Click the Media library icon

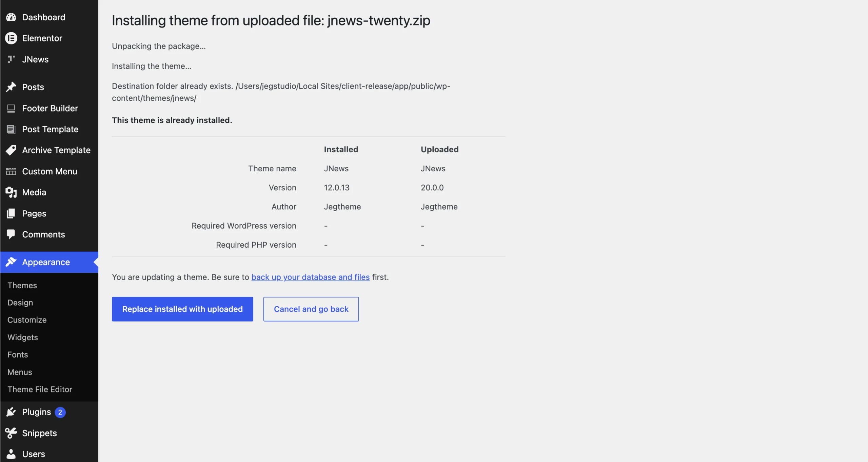pos(11,192)
